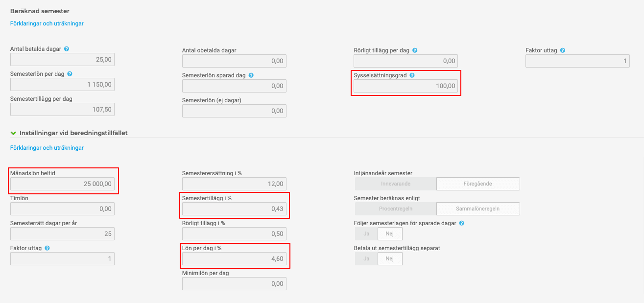644x303 pixels.
Task: Show help for Semesterlön sparad dag
Action: coord(251,75)
